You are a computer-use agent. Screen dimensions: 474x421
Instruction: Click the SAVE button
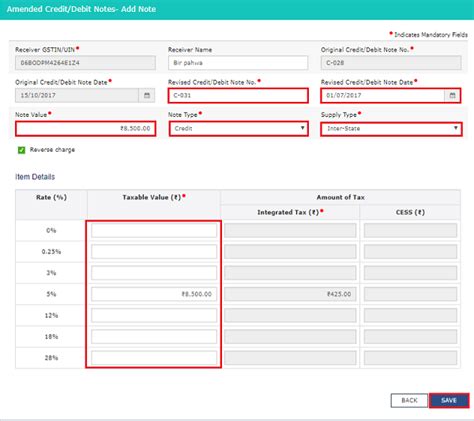pyautogui.click(x=449, y=400)
